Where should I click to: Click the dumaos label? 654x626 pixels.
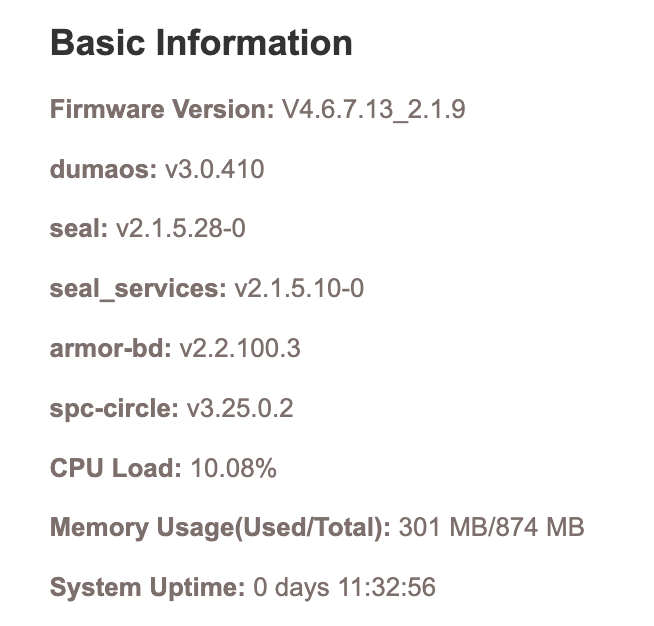pyautogui.click(x=103, y=169)
